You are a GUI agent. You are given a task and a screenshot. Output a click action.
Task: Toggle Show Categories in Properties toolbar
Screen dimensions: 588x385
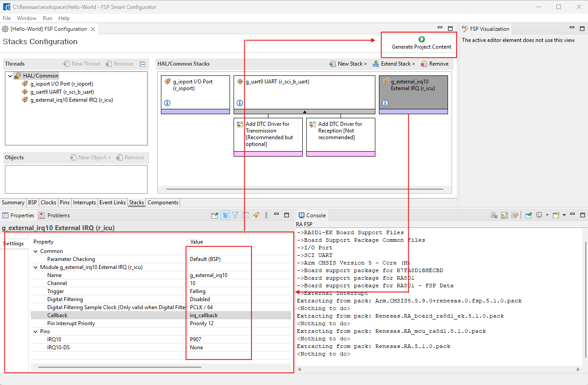click(x=226, y=215)
